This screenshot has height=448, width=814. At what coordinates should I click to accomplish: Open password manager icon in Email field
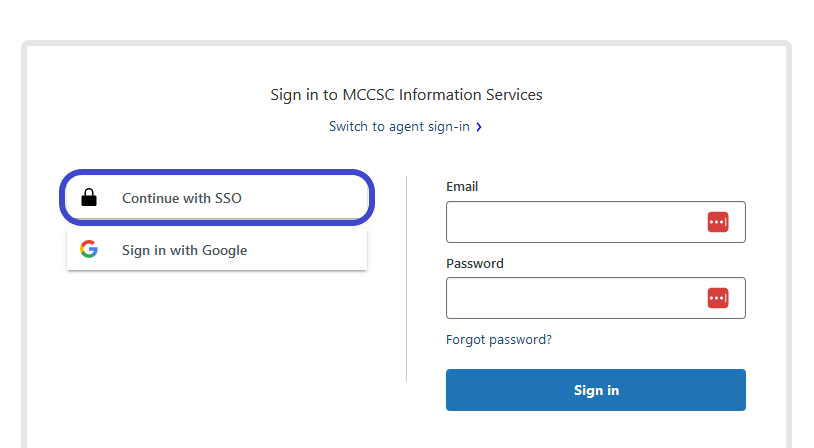[x=717, y=222]
